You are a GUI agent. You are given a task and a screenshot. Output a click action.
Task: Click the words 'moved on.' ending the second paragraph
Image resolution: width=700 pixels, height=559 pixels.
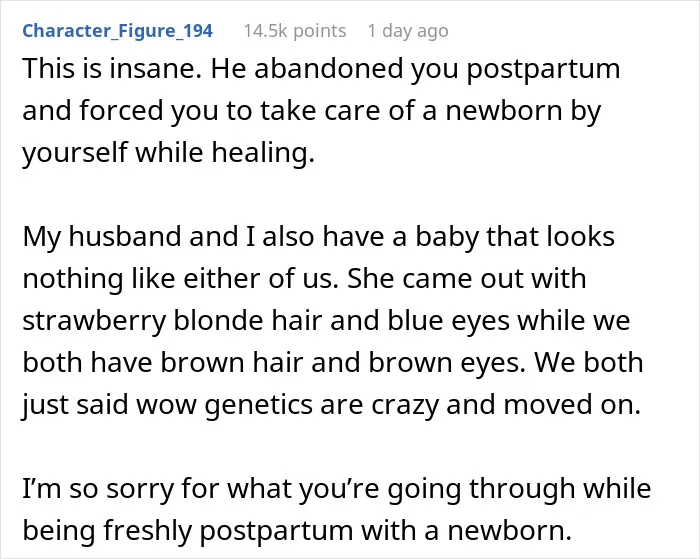tap(572, 405)
